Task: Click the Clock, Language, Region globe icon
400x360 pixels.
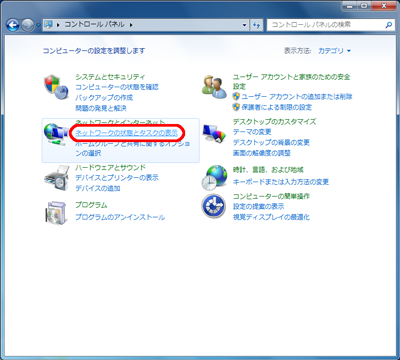Action: 214,178
